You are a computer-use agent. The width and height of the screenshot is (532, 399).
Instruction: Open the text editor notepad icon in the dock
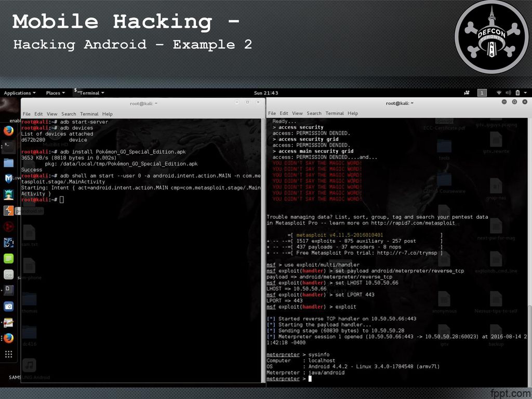[x=8, y=322]
